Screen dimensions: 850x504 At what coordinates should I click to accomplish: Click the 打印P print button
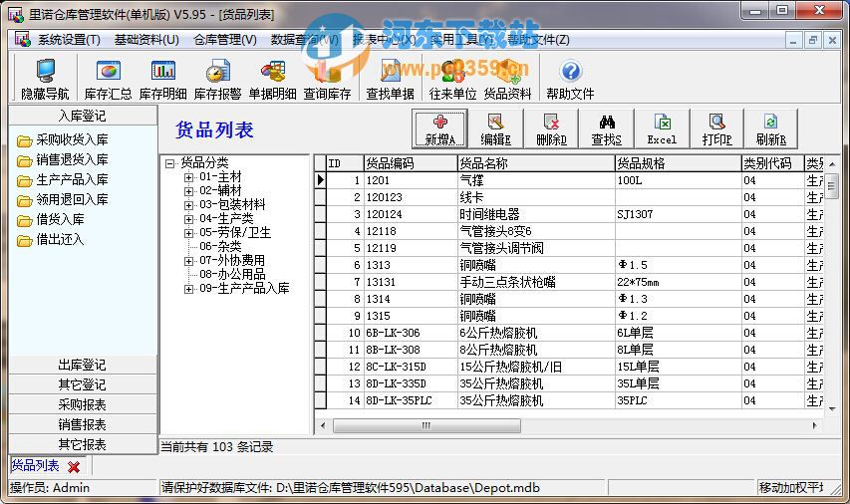(716, 128)
